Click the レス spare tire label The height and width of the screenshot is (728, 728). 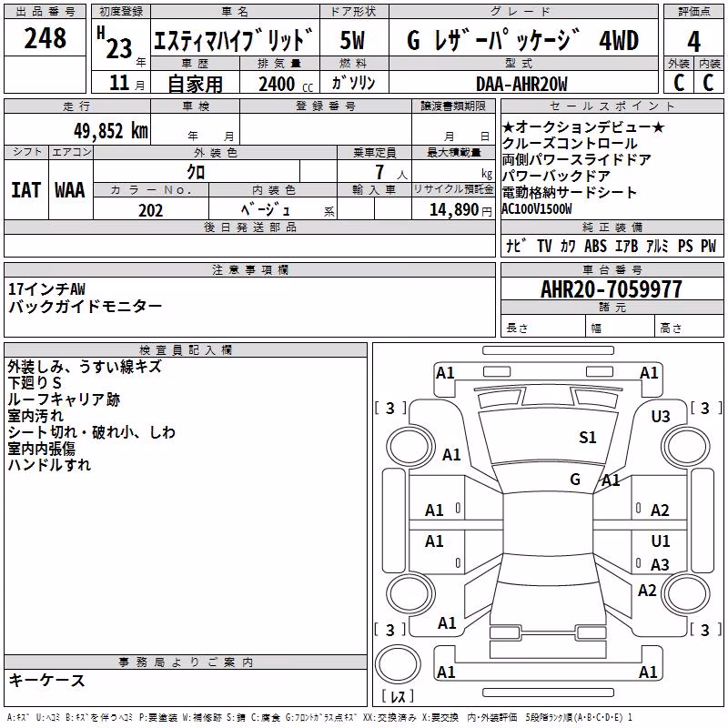pyautogui.click(x=398, y=695)
